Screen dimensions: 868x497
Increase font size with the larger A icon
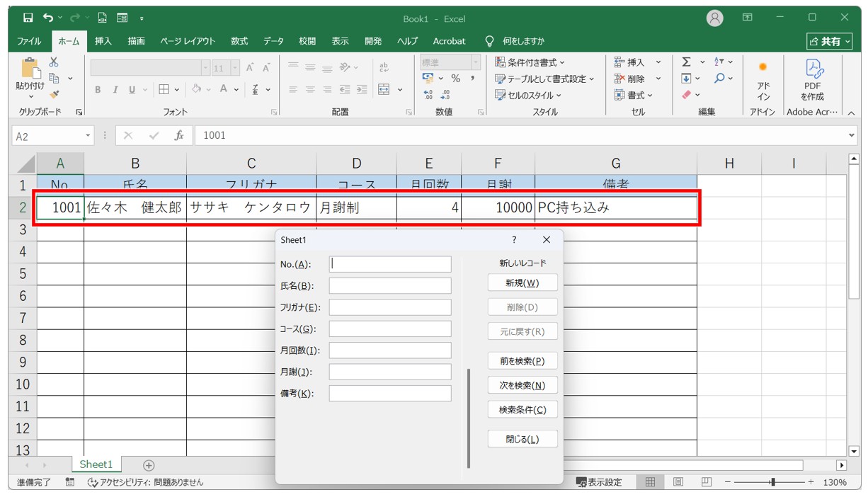251,68
